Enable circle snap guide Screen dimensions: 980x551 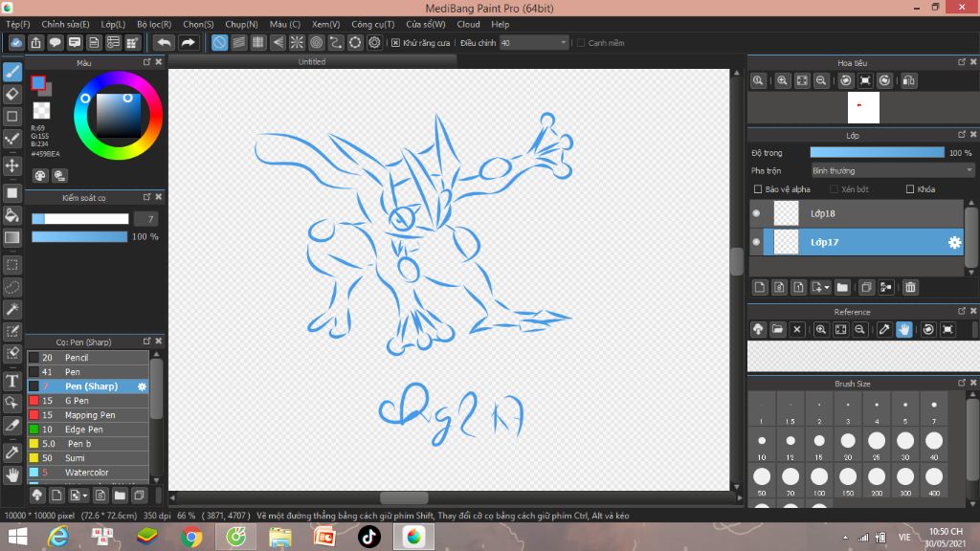(316, 42)
